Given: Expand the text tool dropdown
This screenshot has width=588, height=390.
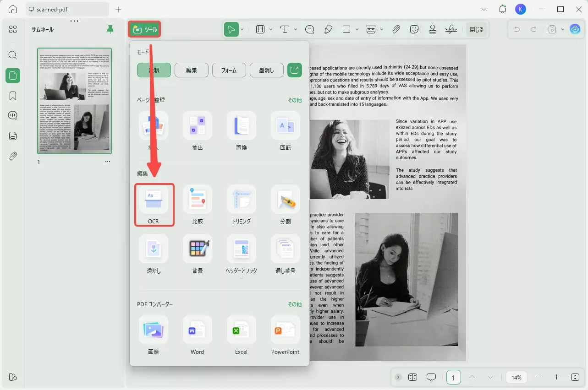Looking at the screenshot, I should pyautogui.click(x=296, y=29).
